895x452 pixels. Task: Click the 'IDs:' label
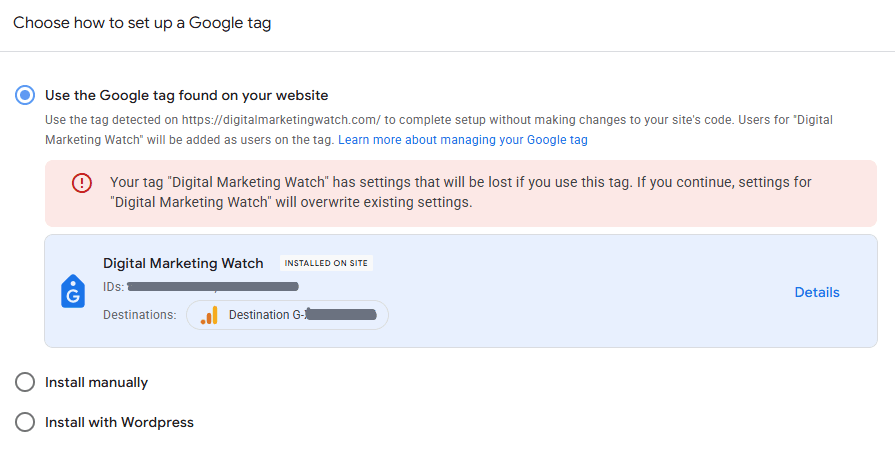point(114,287)
